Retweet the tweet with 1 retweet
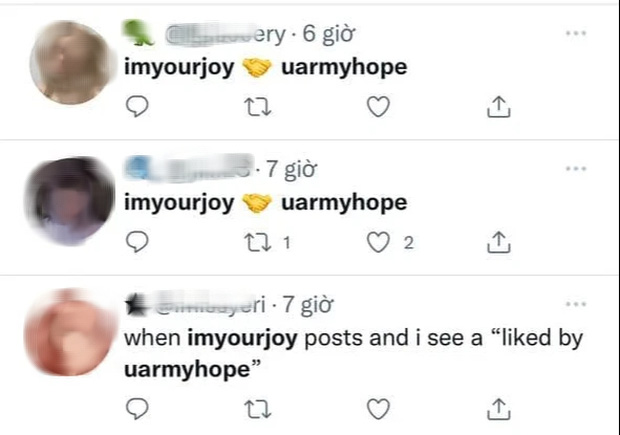 (258, 242)
